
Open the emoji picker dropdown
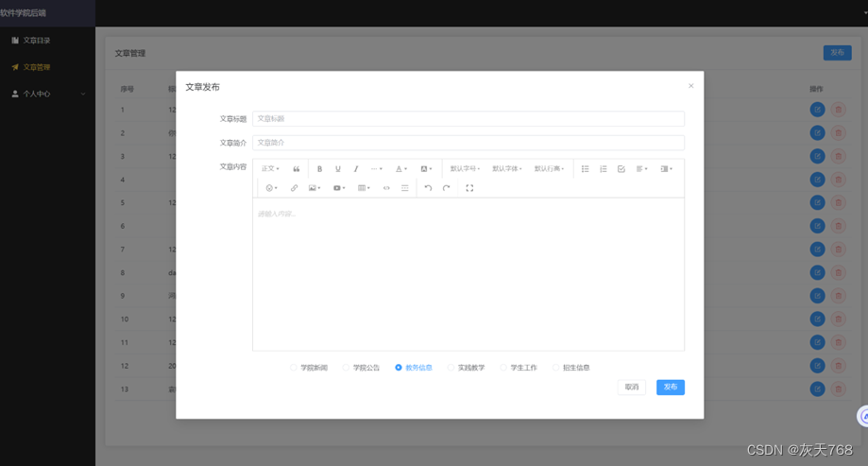click(x=271, y=188)
